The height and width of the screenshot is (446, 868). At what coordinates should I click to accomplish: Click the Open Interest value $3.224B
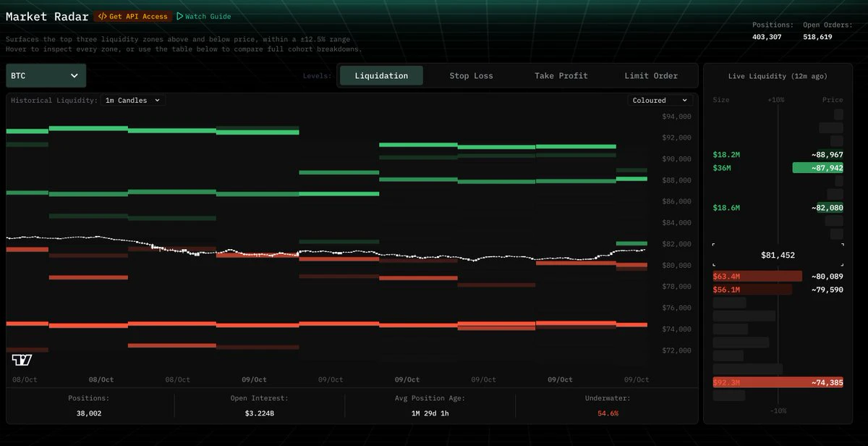[259, 413]
